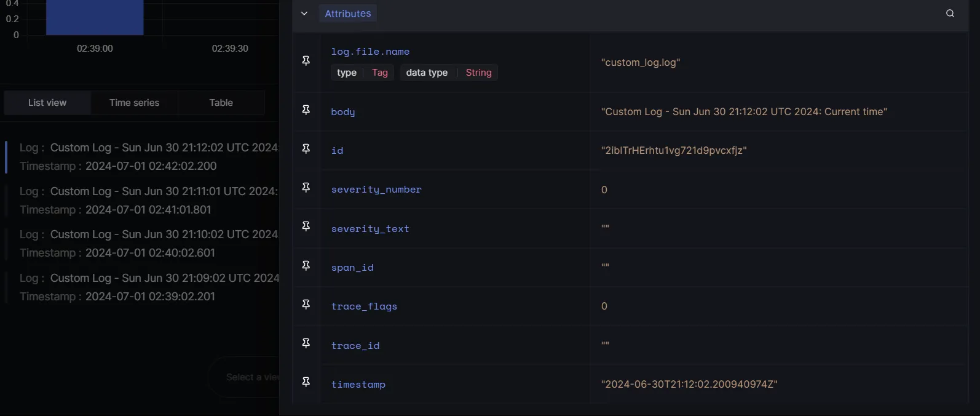The width and height of the screenshot is (980, 416).
Task: Click the Tag type badge
Action: 380,73
